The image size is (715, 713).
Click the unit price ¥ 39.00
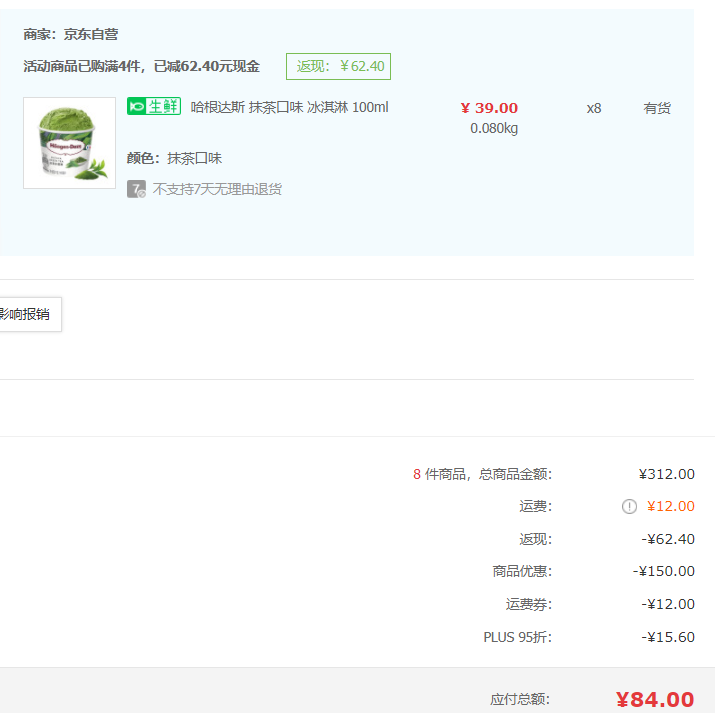click(x=489, y=108)
